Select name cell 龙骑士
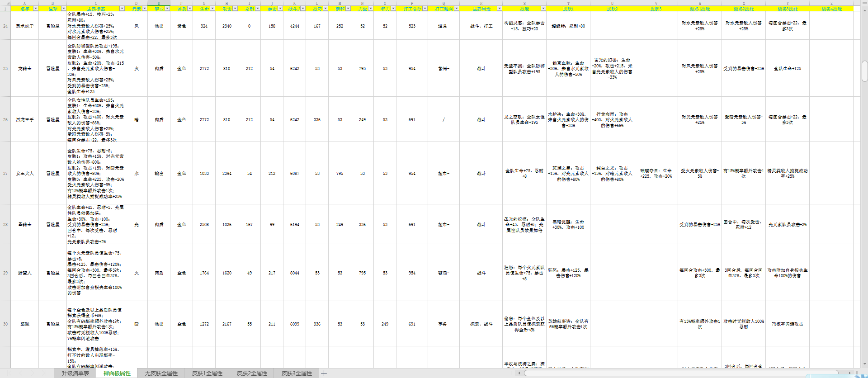The image size is (868, 378). pyautogui.click(x=25, y=69)
